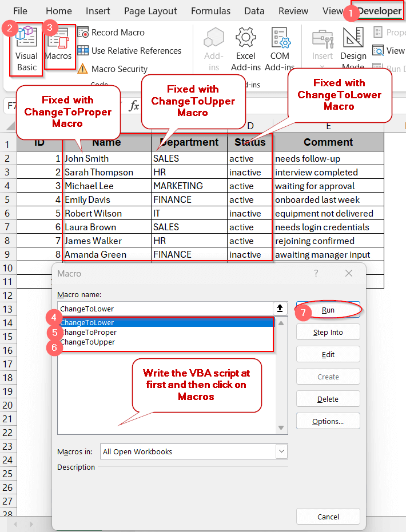Toggle Design Mode

click(353, 50)
